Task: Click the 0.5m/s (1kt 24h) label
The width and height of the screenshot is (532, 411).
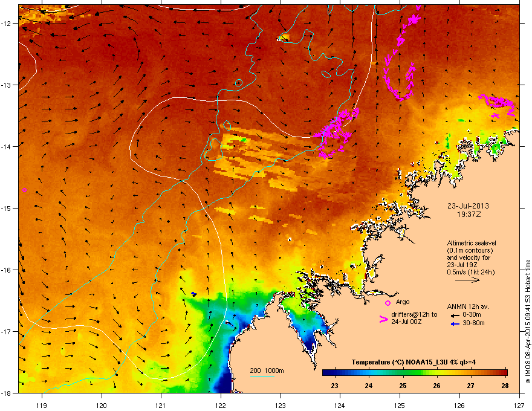Action: click(470, 272)
